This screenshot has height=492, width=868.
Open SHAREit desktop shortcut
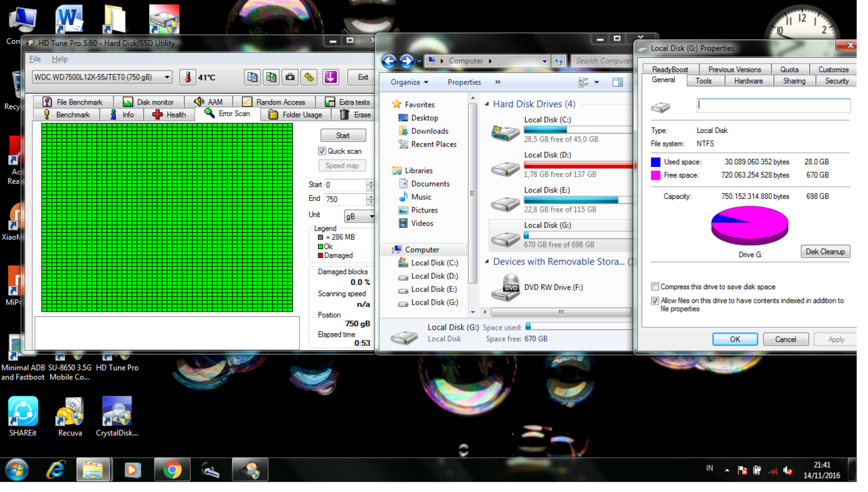pos(23,416)
